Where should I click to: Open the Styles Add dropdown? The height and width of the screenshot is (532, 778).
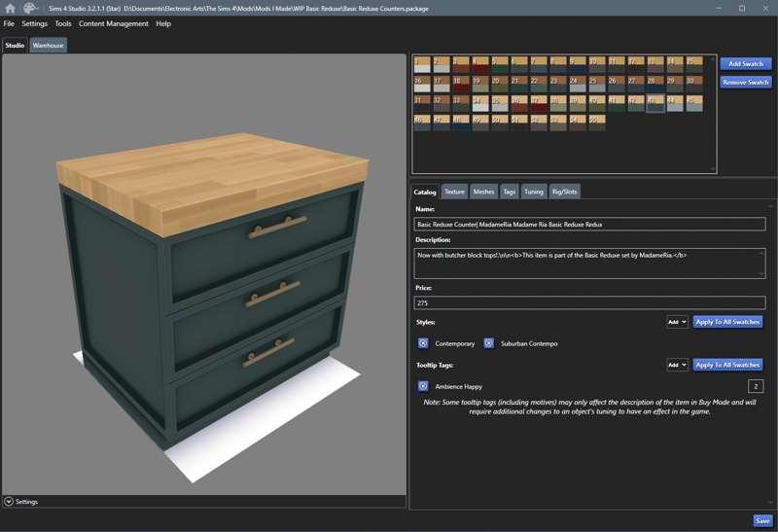click(677, 322)
